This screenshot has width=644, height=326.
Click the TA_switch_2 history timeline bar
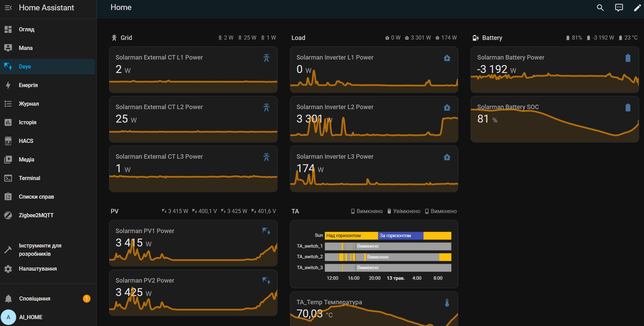388,257
